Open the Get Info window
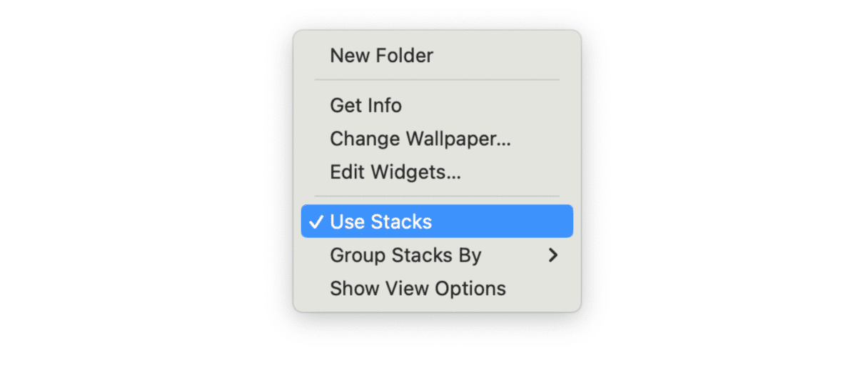Screen dimensions: 868x373 click(365, 106)
